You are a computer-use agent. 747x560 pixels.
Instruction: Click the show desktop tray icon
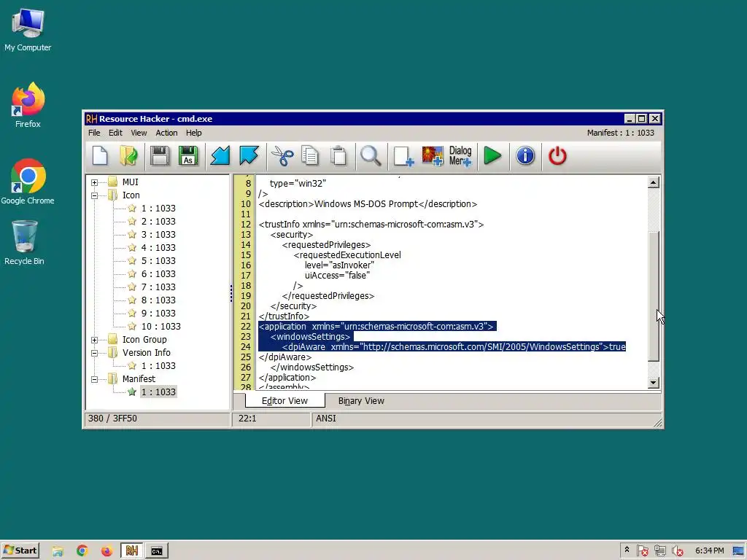(738, 551)
